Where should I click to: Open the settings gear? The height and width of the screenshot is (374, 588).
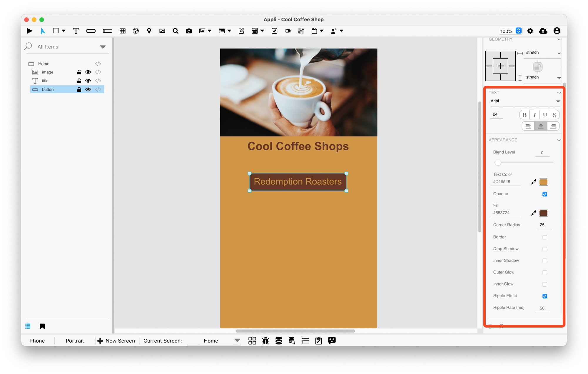coord(530,31)
